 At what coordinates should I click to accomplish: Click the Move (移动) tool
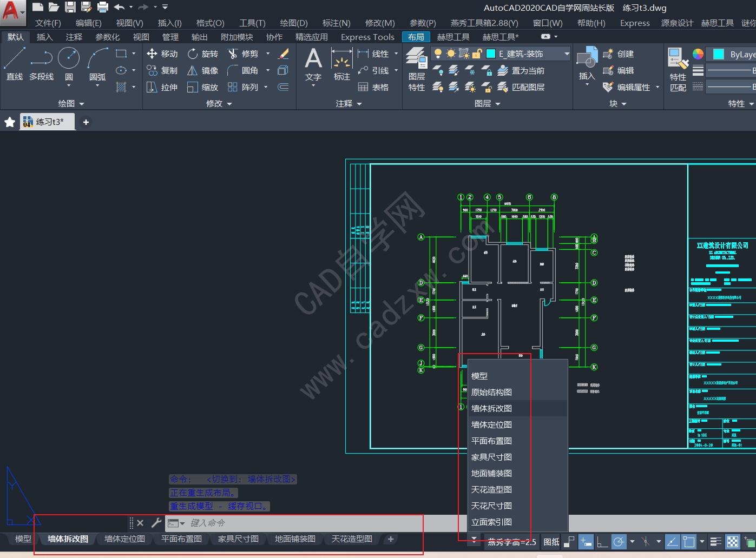162,54
